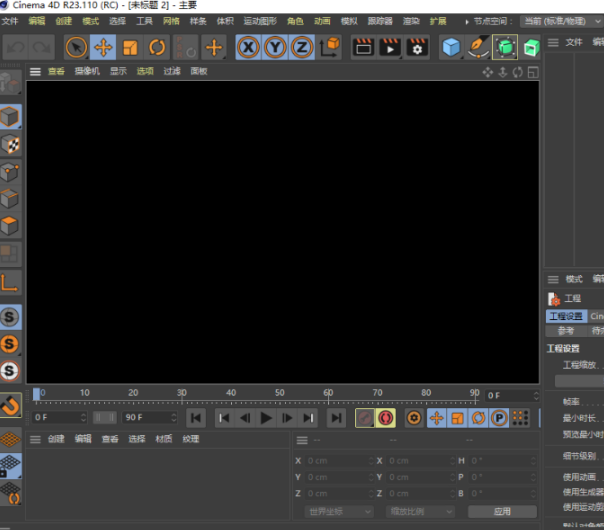Viewport: 604px width, 530px height.
Task: Select the 工程设置 tab
Action: pos(566,316)
